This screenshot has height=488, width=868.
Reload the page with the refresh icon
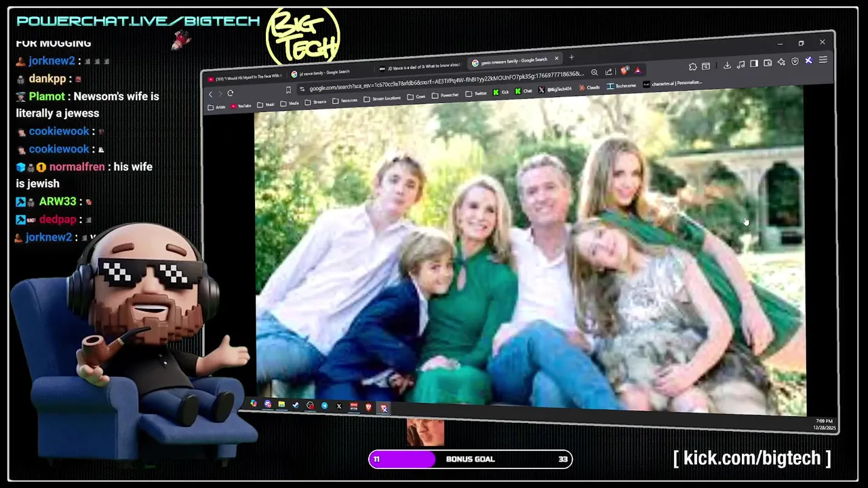tap(230, 93)
